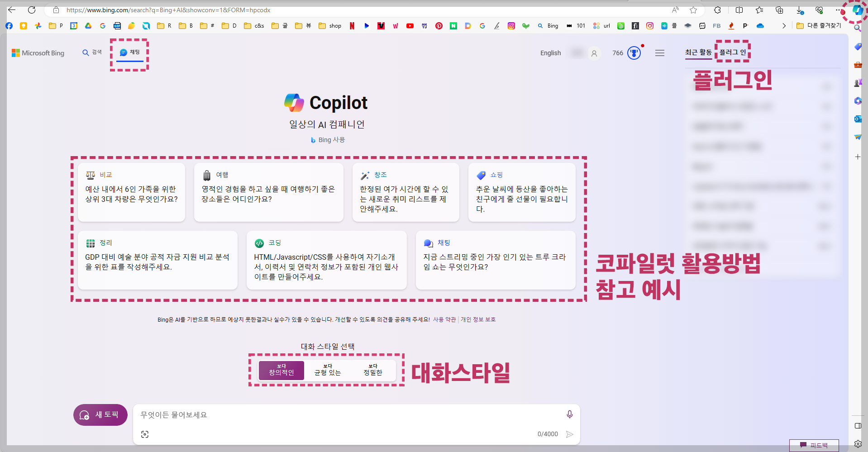This screenshot has width=868, height=452.
Task: Select the 정밀한 conversation style
Action: point(373,370)
